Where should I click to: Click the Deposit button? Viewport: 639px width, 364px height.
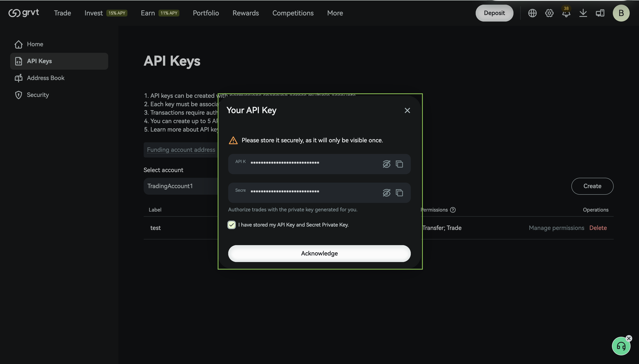(494, 13)
